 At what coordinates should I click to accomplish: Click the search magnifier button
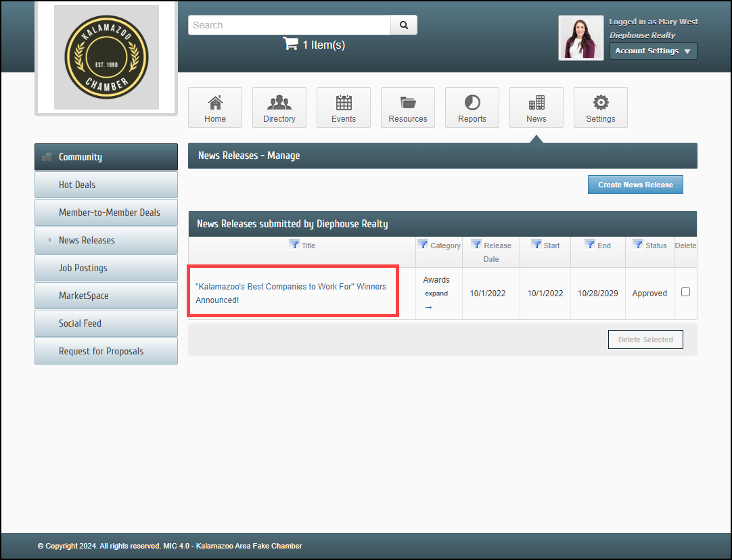point(404,25)
